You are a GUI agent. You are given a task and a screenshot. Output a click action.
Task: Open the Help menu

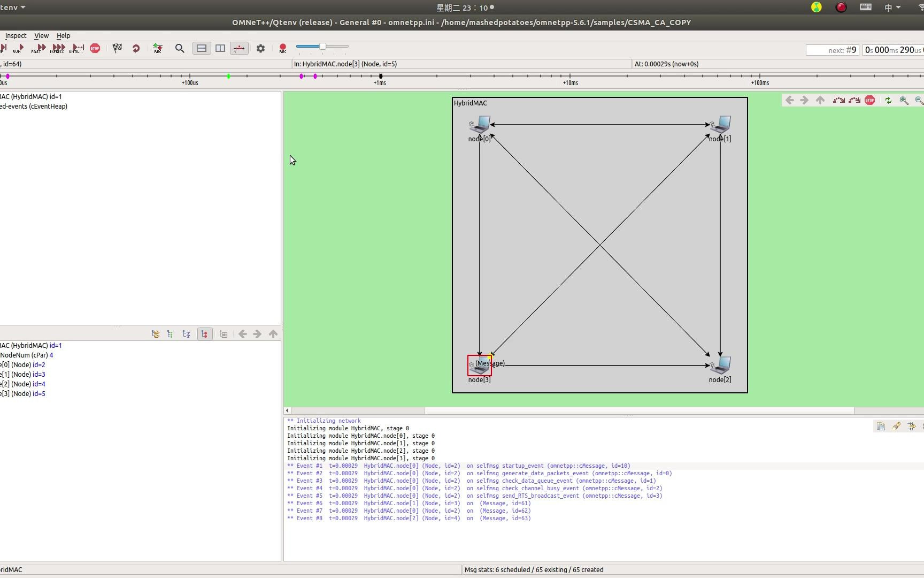point(63,36)
